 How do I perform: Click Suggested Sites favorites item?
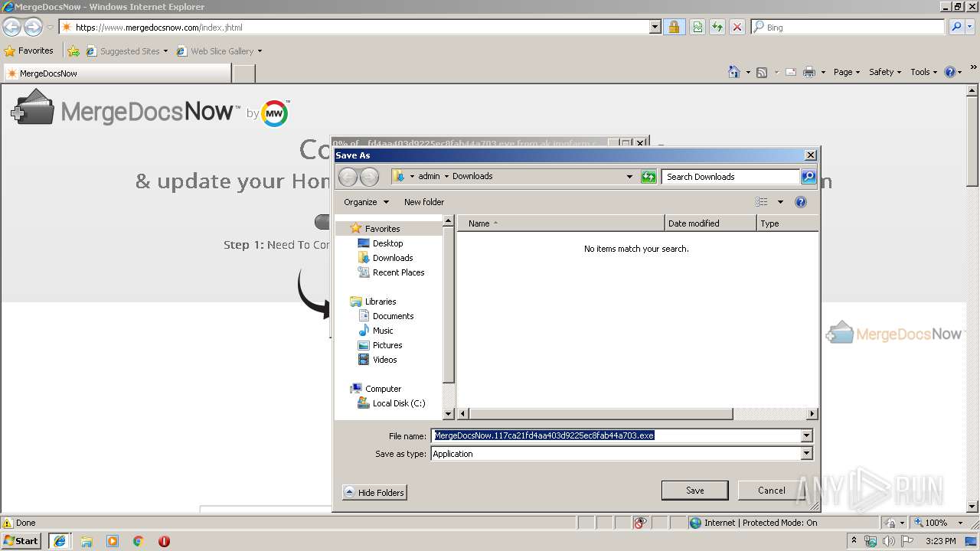(x=126, y=51)
